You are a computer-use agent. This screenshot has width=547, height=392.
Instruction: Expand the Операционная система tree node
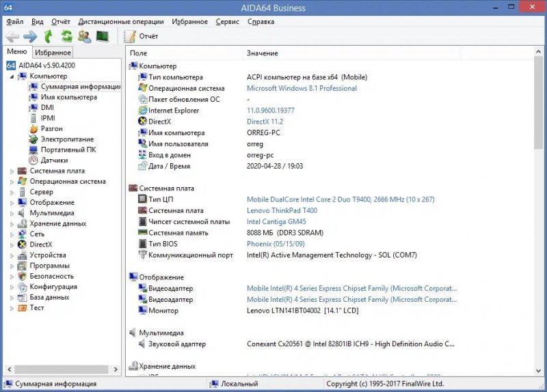[12, 182]
